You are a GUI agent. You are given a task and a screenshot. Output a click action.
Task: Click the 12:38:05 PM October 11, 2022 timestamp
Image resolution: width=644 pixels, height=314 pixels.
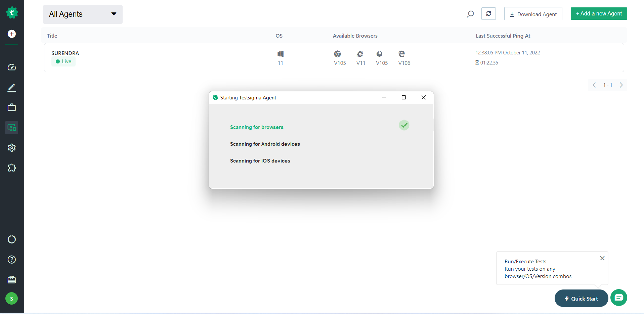[x=508, y=53]
